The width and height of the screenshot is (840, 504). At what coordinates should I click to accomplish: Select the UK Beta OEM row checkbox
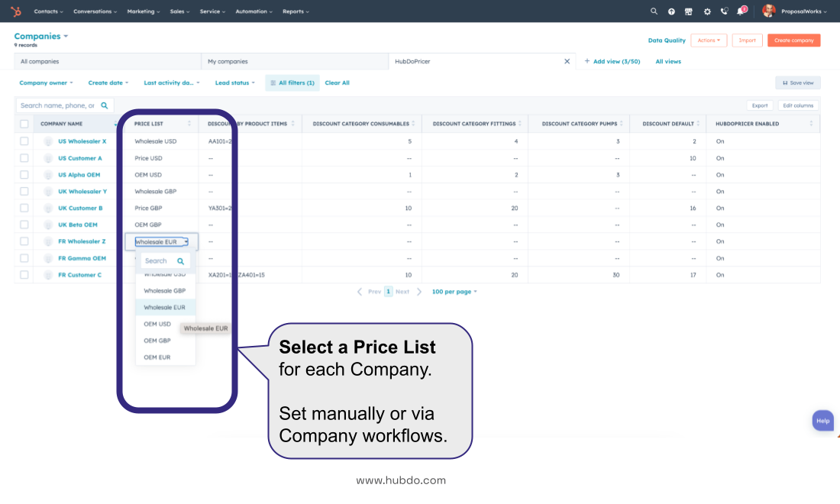(24, 225)
